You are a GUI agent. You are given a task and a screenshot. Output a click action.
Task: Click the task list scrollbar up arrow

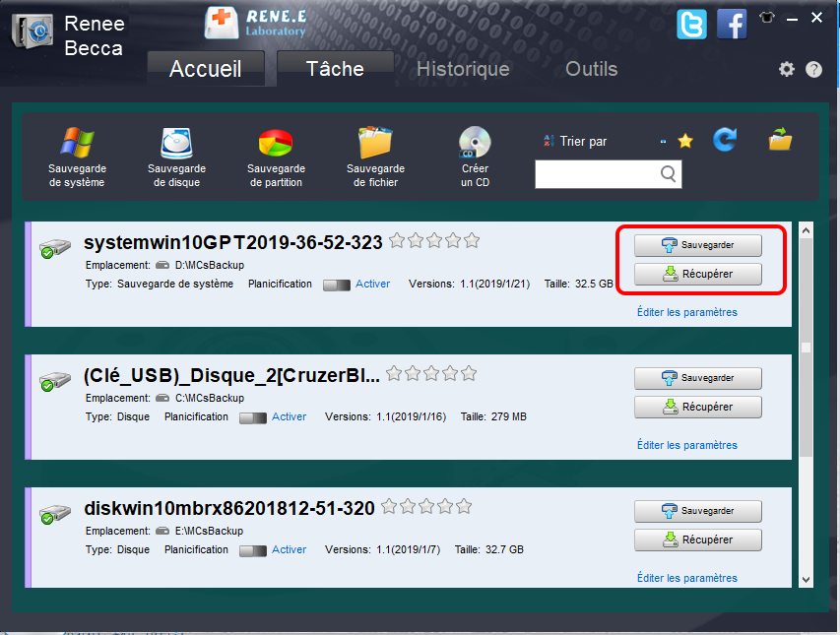806,230
